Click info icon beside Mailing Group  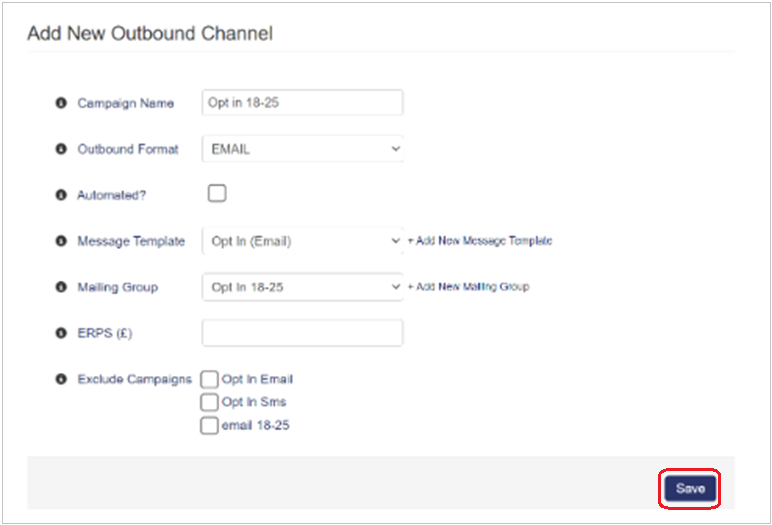pos(61,287)
